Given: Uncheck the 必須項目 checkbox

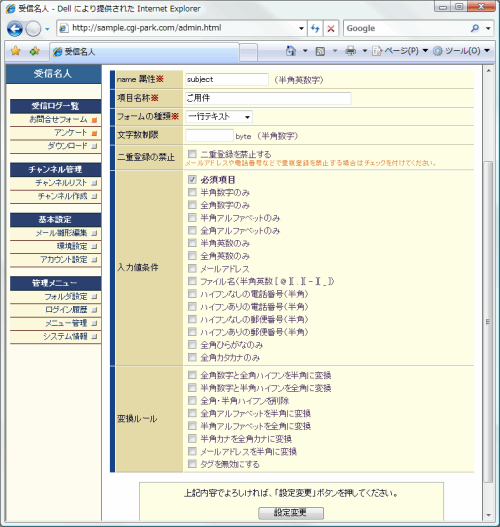Looking at the screenshot, I should (x=192, y=179).
